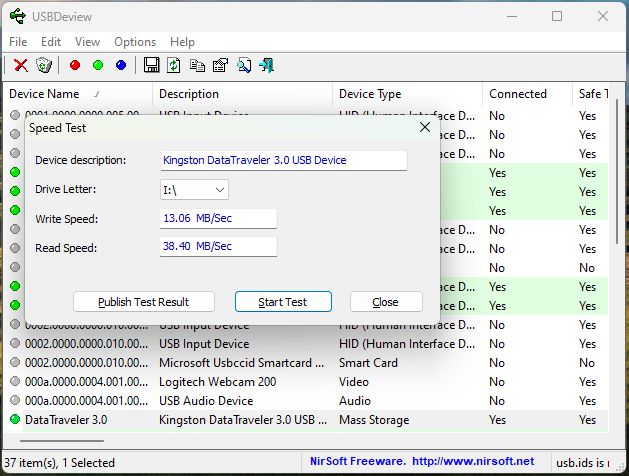Click the Read Speed value field

[218, 246]
